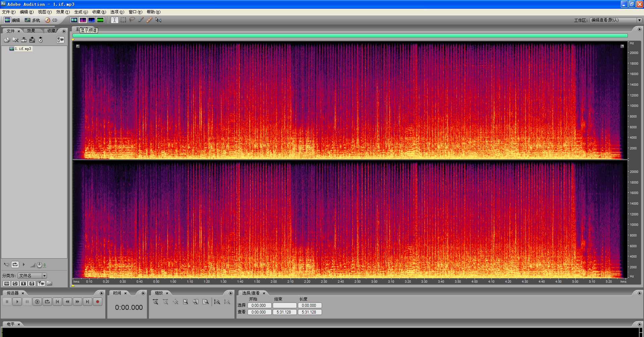Click Rewind button in Transport

click(67, 302)
